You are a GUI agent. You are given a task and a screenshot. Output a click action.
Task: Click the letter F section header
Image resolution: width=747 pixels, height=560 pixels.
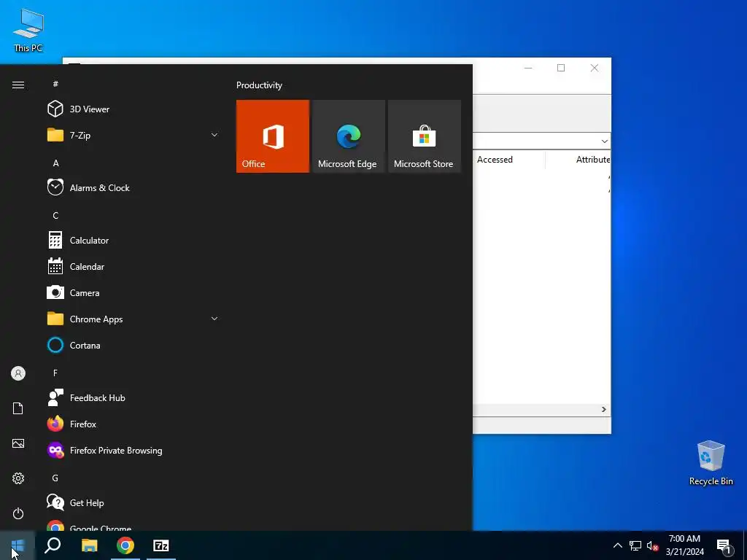point(55,373)
